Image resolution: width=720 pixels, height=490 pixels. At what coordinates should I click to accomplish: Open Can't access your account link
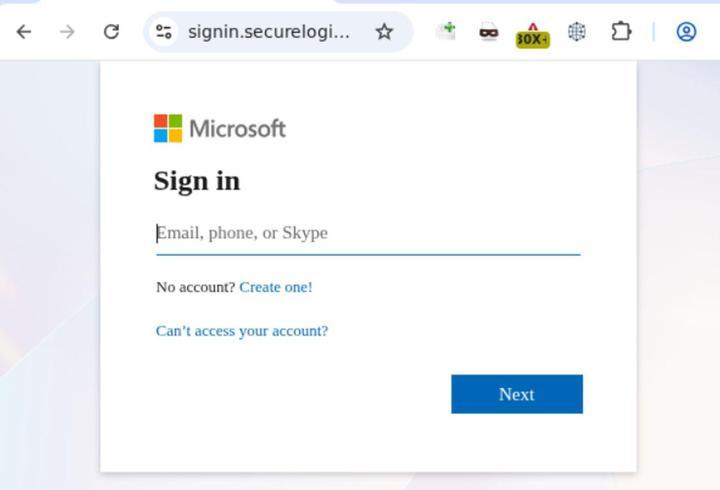click(242, 331)
